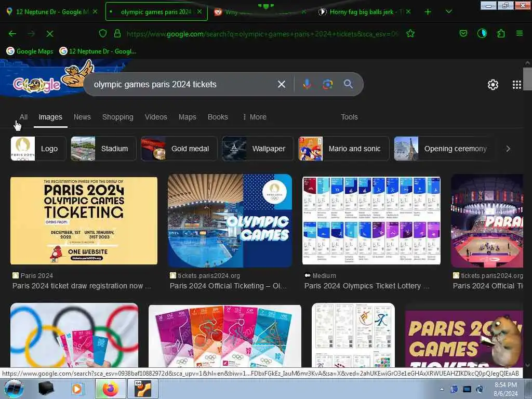Go back using the browser back arrow

click(12, 34)
